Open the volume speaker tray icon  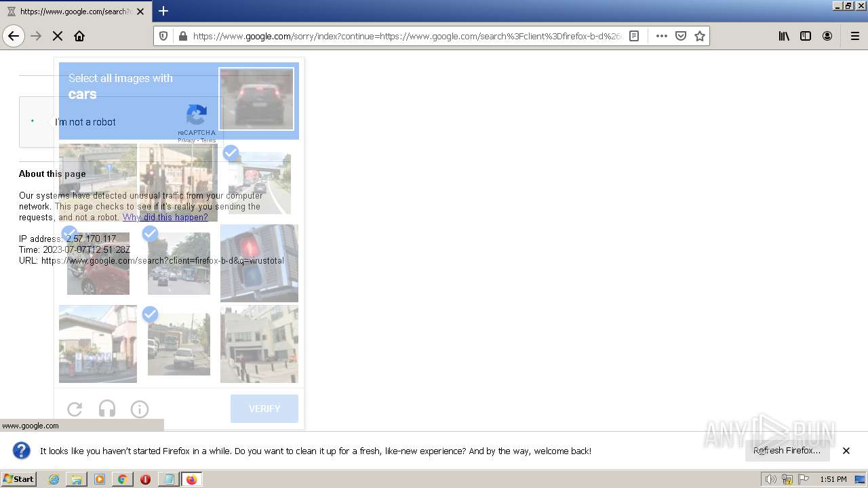pos(770,479)
